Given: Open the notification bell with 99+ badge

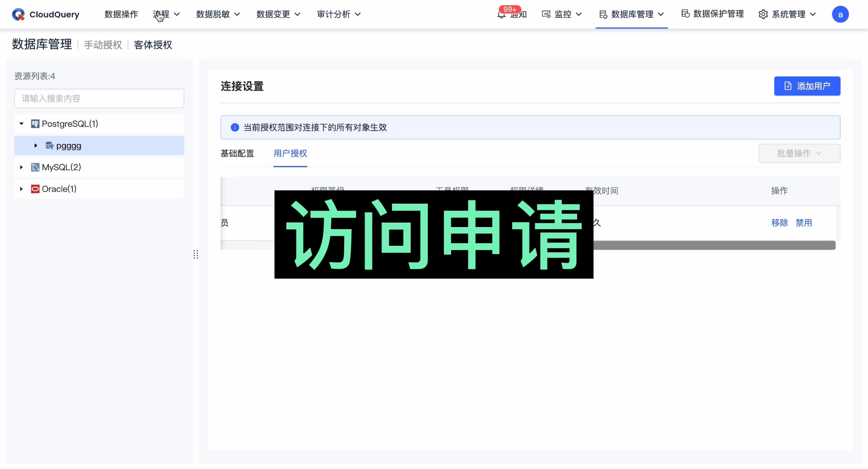Looking at the screenshot, I should click(x=501, y=14).
